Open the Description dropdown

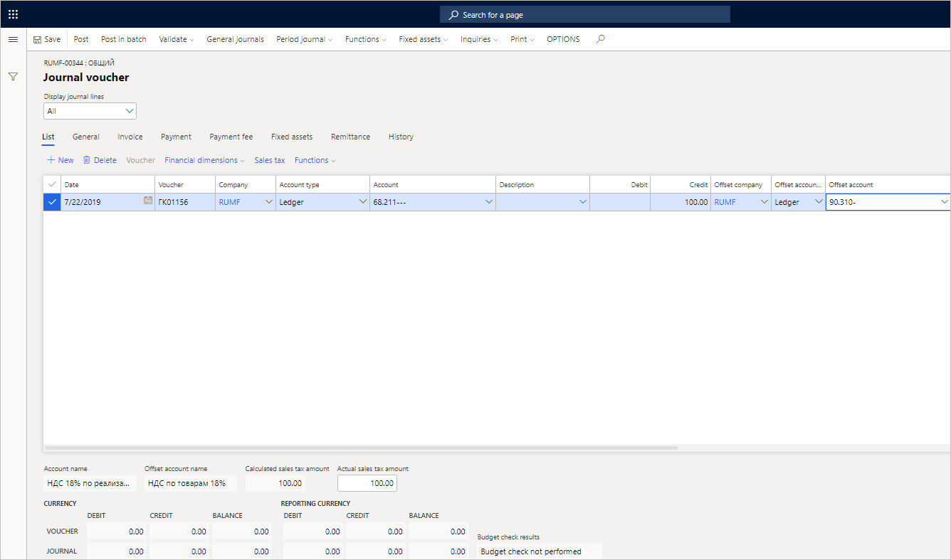[583, 202]
